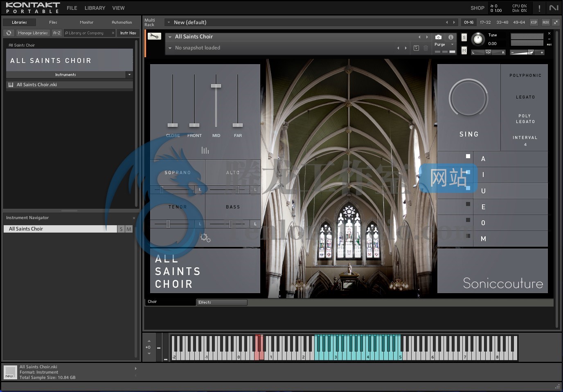Close the Instrument Navigator pane
563x392 pixels.
134,218
